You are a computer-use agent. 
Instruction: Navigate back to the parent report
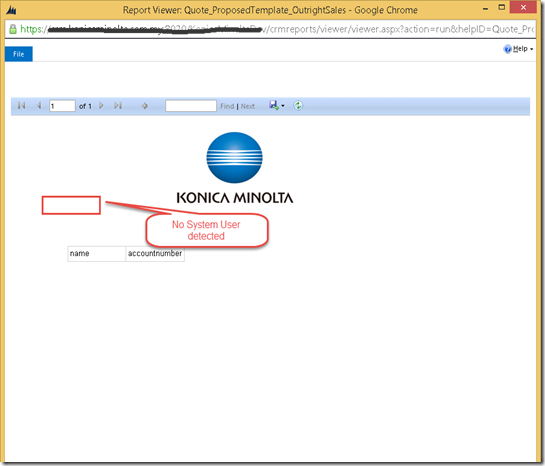[x=145, y=106]
